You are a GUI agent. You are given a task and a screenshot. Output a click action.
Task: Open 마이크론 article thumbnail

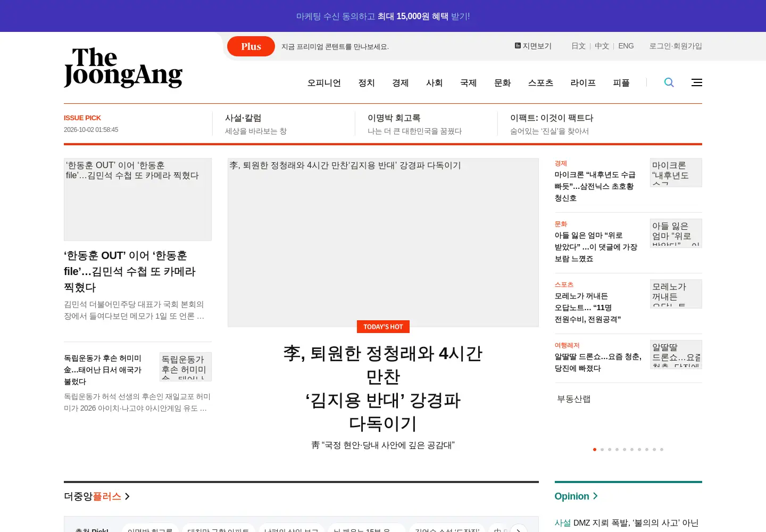676,172
